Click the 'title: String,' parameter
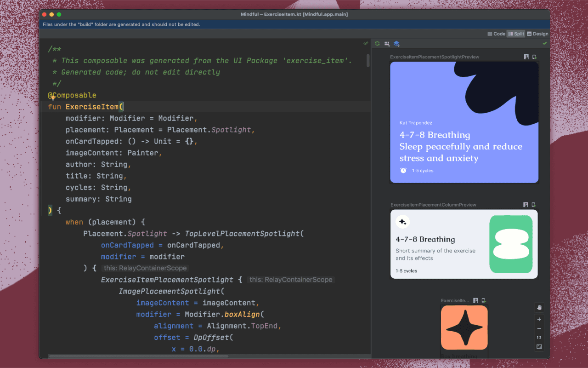The image size is (588, 368). coord(96,176)
